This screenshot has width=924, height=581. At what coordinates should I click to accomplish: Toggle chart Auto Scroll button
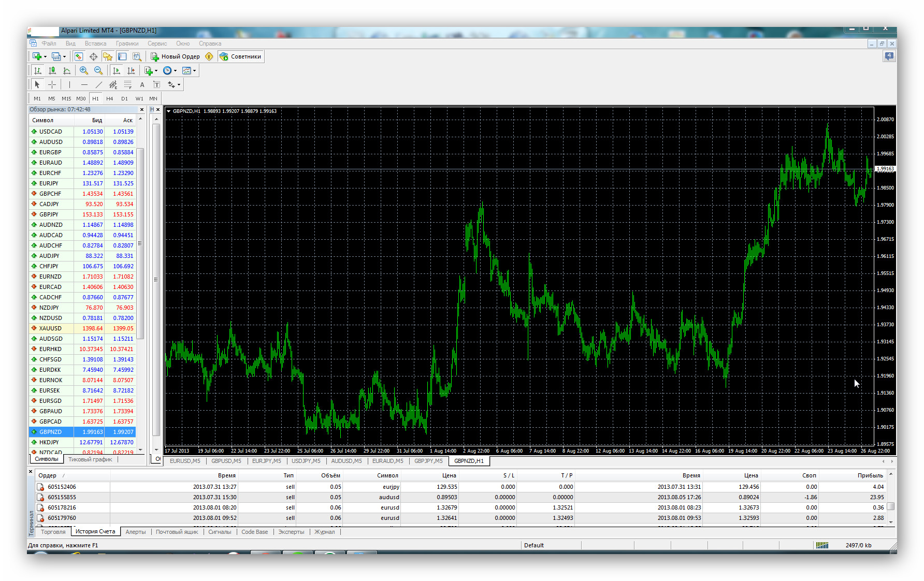116,70
